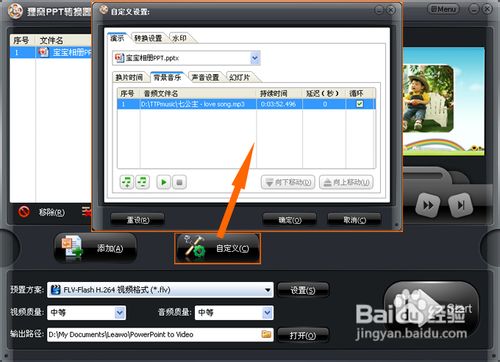Select the 换片时间 sub-tab
Image resolution: width=500 pixels, height=362 pixels.
(x=129, y=77)
